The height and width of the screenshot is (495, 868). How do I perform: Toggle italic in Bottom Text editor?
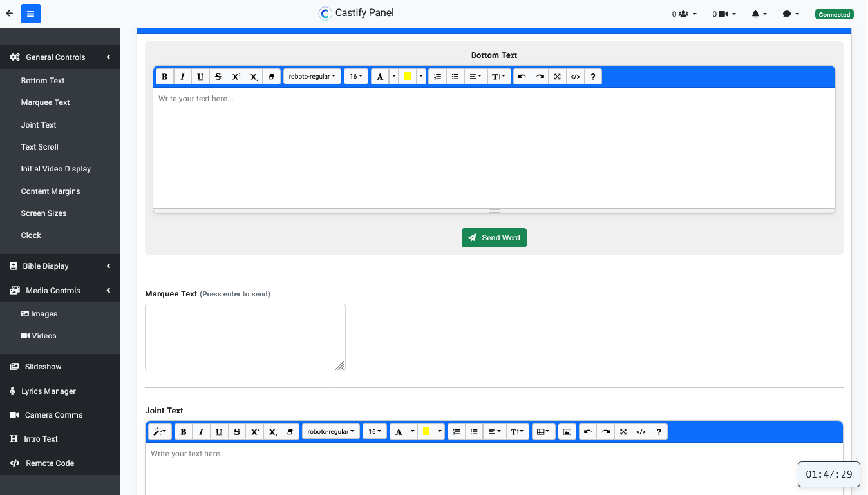coord(182,77)
